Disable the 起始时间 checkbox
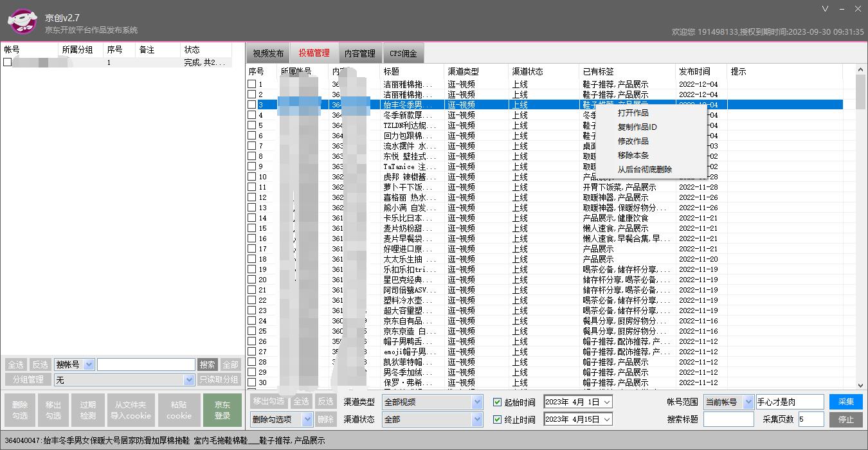This screenshot has width=868, height=450. click(x=497, y=402)
